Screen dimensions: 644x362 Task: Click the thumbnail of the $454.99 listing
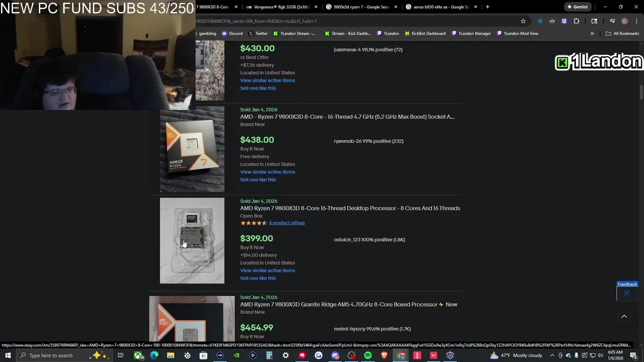(x=192, y=319)
